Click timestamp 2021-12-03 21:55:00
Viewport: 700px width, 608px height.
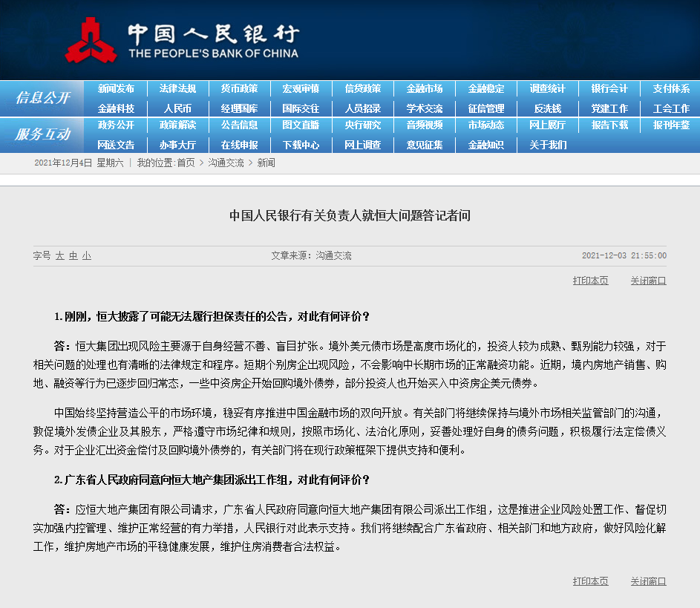point(624,256)
